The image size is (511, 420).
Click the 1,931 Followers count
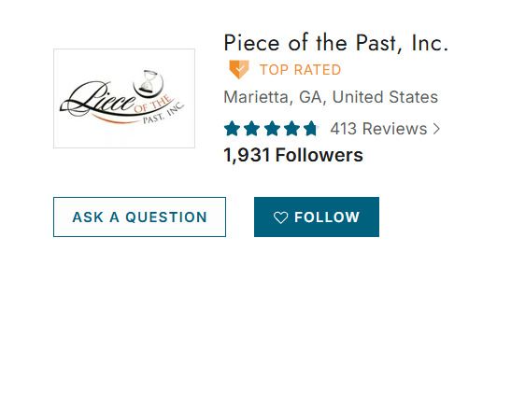click(293, 155)
